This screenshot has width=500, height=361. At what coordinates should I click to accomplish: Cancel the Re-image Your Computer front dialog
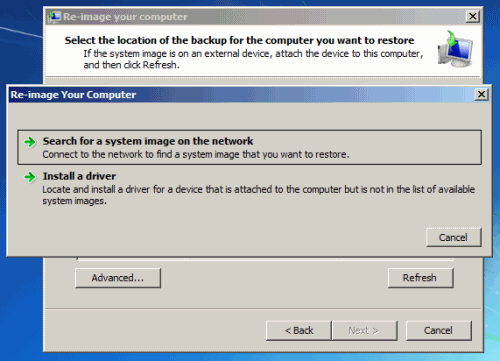click(x=453, y=237)
